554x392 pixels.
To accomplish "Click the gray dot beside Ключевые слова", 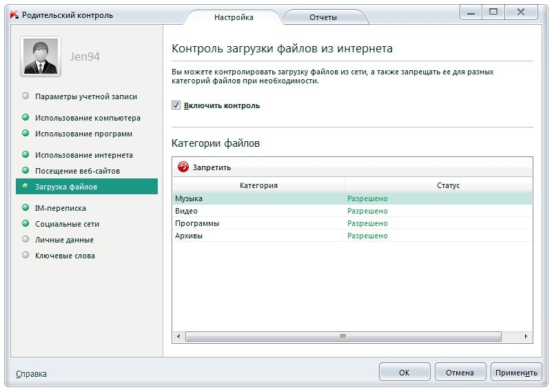I will [x=26, y=256].
